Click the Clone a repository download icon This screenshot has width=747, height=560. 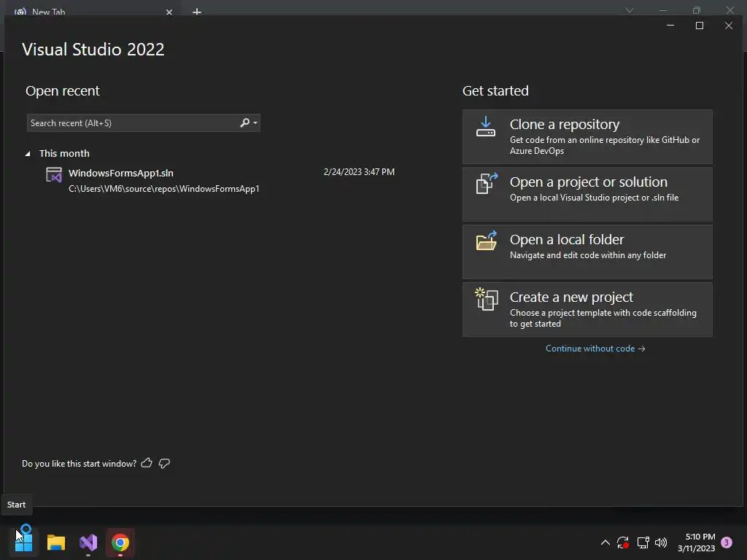pos(485,127)
